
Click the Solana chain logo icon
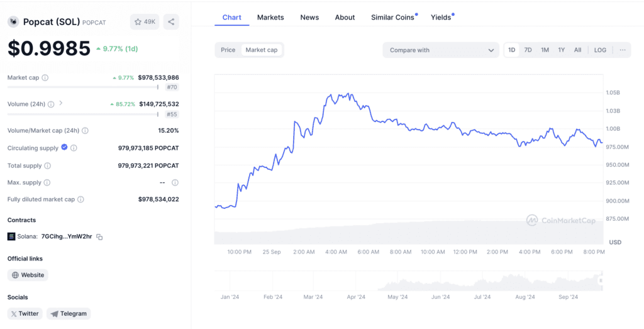pos(11,237)
